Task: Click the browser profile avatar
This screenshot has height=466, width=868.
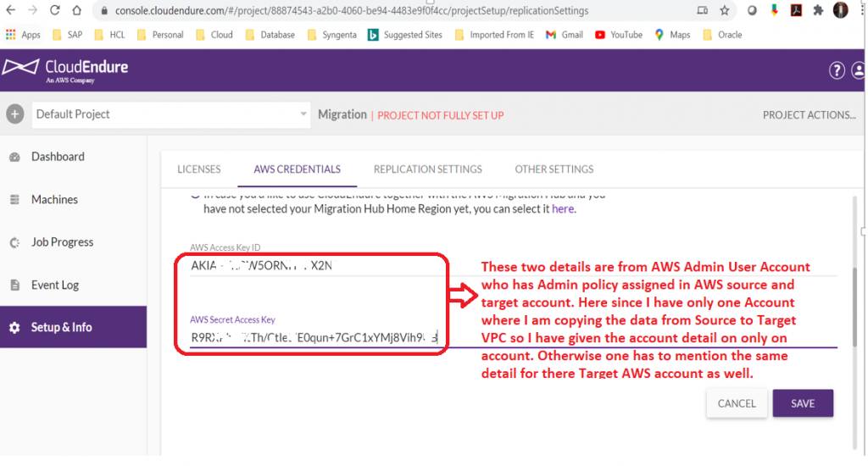Action: [840, 10]
